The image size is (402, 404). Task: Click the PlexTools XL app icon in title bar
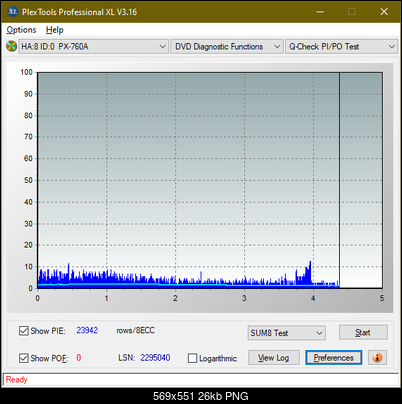[x=12, y=12]
